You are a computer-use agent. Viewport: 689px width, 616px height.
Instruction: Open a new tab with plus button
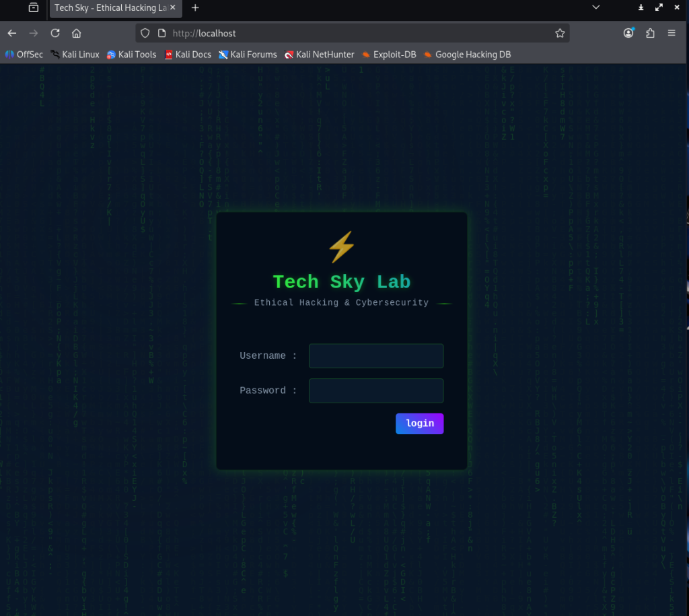pyautogui.click(x=195, y=8)
